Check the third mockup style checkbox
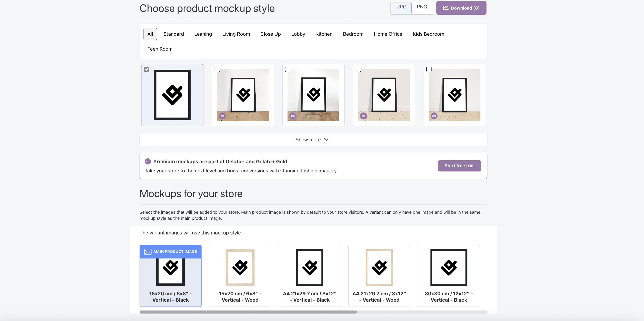The width and height of the screenshot is (644, 321). click(288, 69)
